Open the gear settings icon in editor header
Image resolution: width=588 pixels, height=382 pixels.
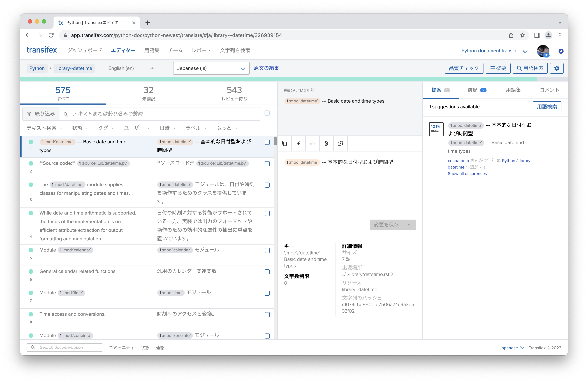pos(556,68)
